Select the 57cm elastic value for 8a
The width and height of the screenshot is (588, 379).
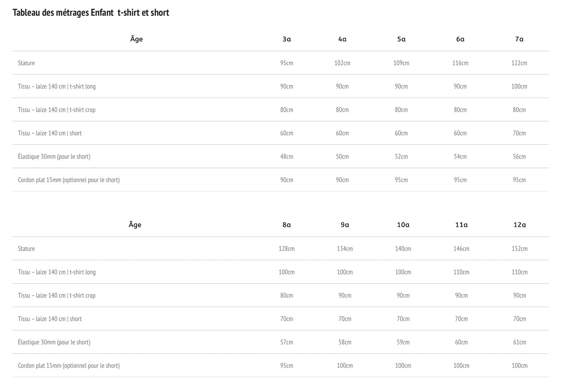(x=286, y=342)
